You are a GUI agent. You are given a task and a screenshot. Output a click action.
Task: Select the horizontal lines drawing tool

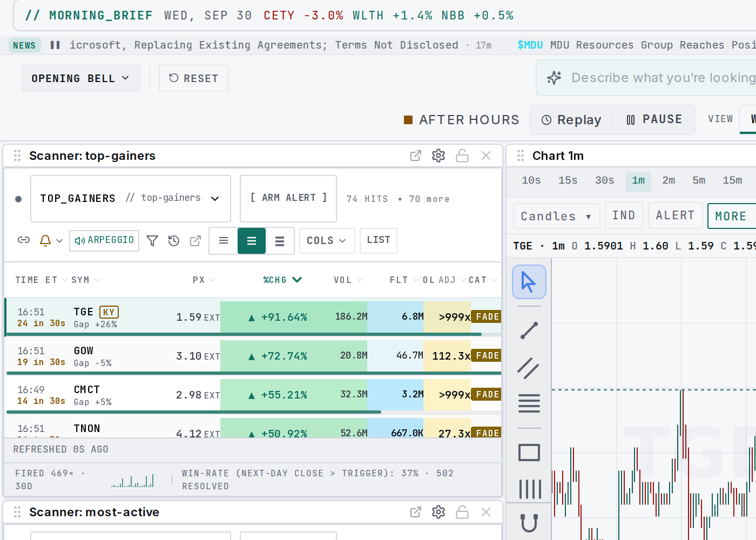pyautogui.click(x=529, y=403)
